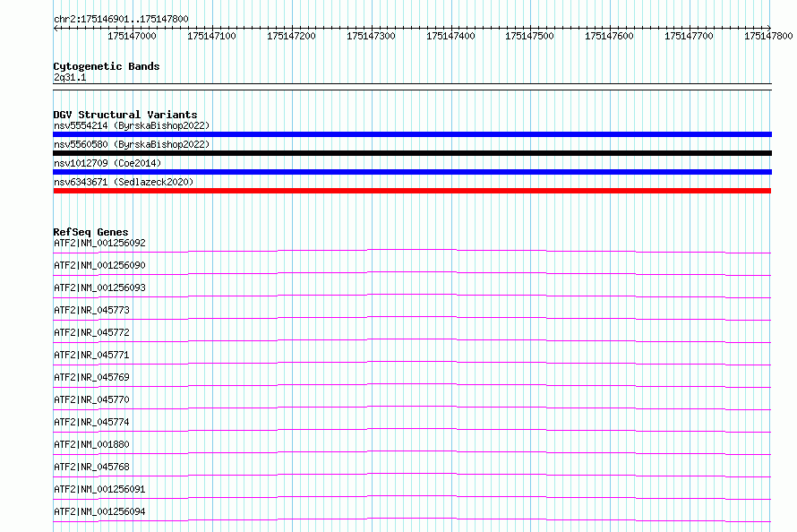
Task: Click the ATF2|NR_045771 transcript label
Action: pos(91,355)
